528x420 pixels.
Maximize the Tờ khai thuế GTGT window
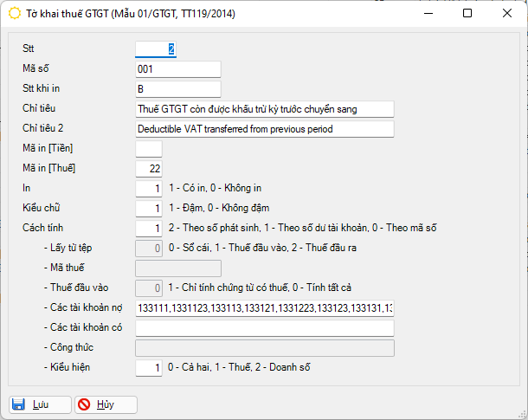(x=467, y=14)
